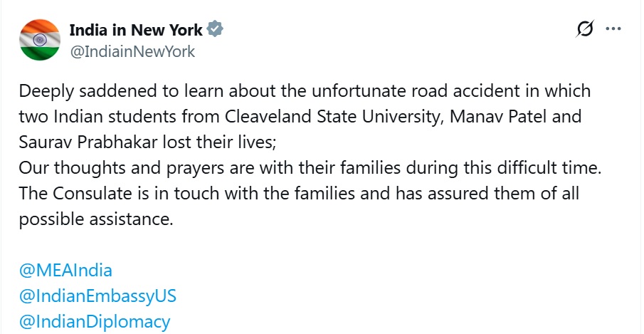
Task: Open the @MEAIndia mention
Action: pos(65,271)
